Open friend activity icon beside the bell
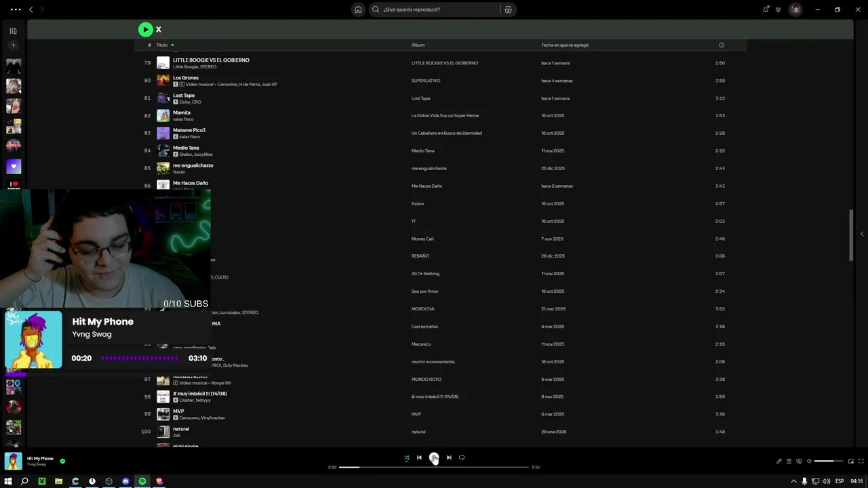 click(778, 9)
